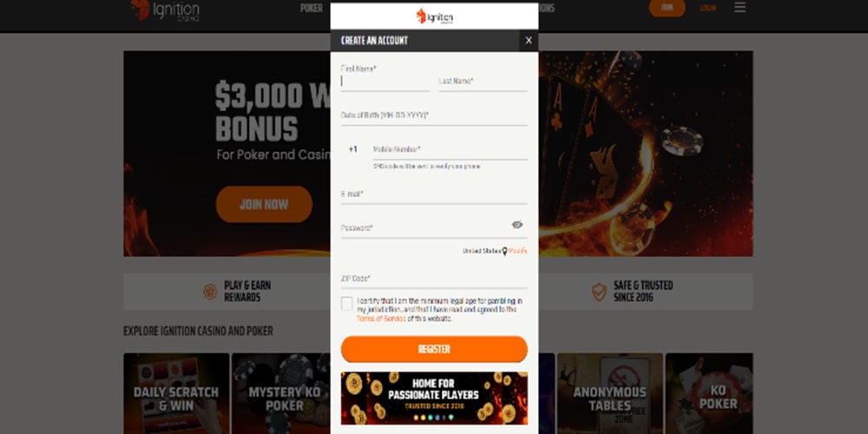The height and width of the screenshot is (434, 868).
Task: Click the Login link in header
Action: [x=707, y=9]
